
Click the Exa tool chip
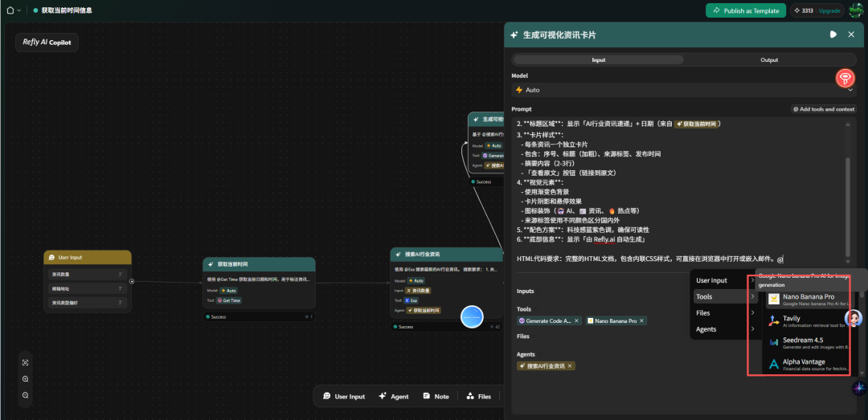pyautogui.click(x=411, y=300)
